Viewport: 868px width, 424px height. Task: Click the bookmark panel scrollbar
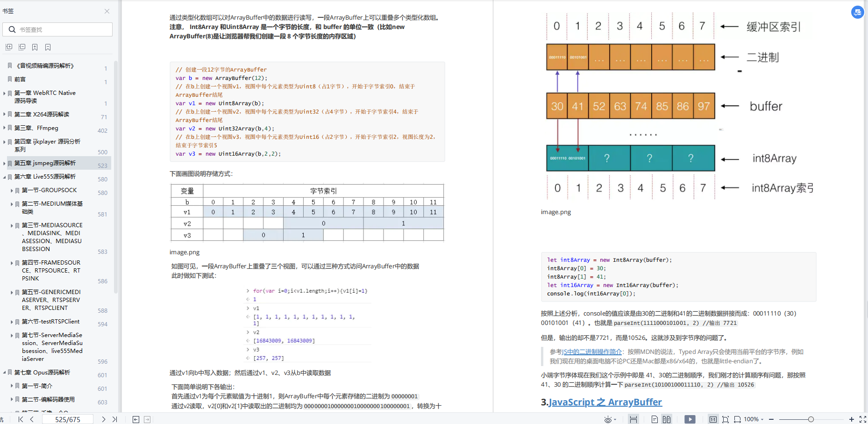(x=116, y=178)
